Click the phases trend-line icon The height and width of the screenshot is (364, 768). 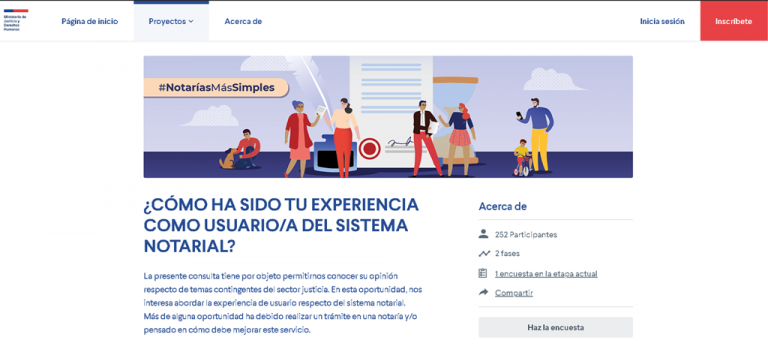coord(484,254)
